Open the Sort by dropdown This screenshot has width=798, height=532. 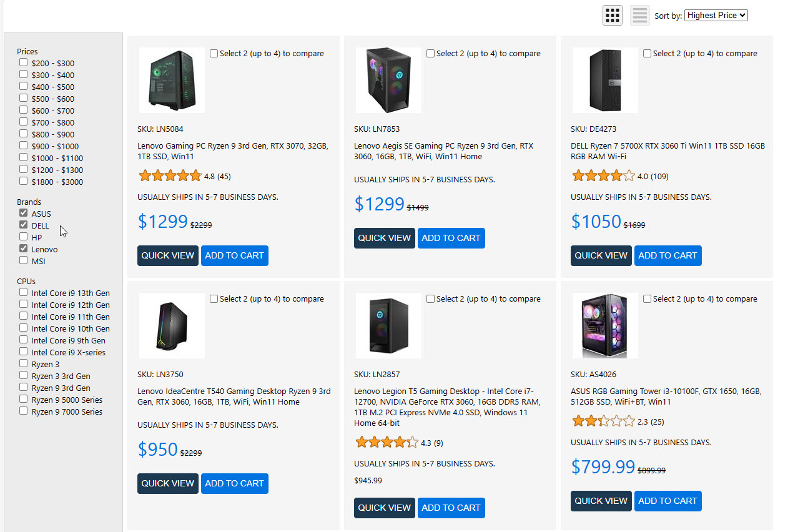coord(716,15)
